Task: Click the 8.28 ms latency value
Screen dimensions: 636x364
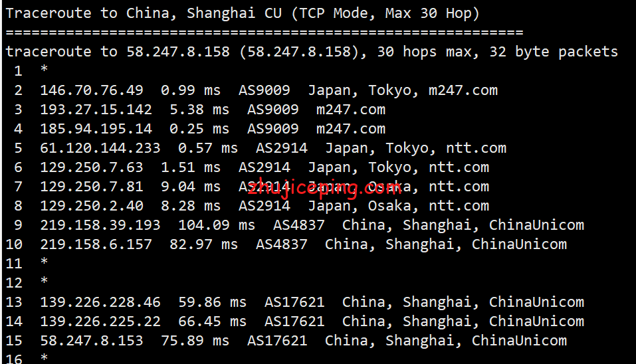Action: pos(191,206)
